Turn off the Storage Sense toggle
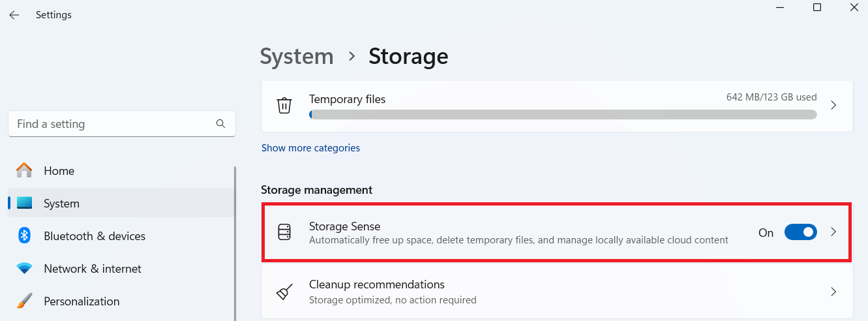This screenshot has height=321, width=868. pyautogui.click(x=800, y=232)
